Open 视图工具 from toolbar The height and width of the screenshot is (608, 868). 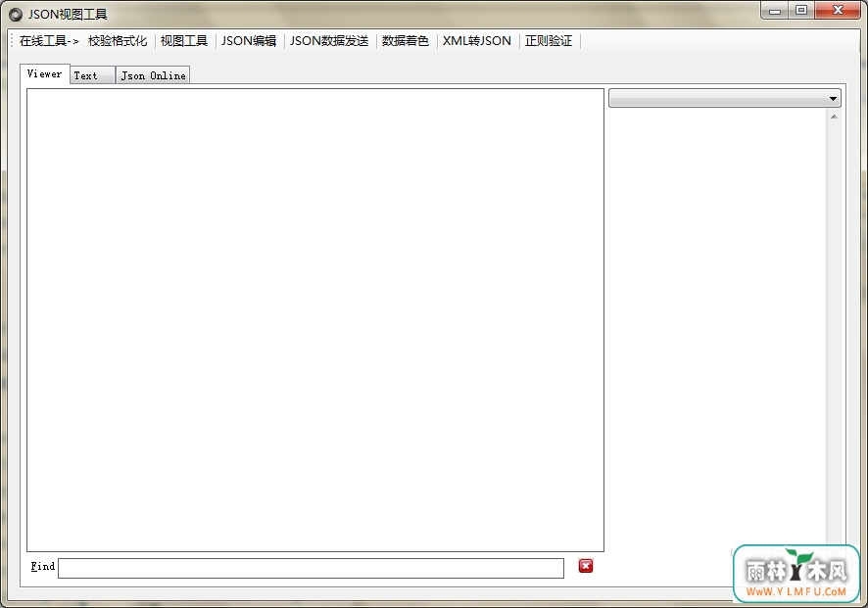[184, 41]
